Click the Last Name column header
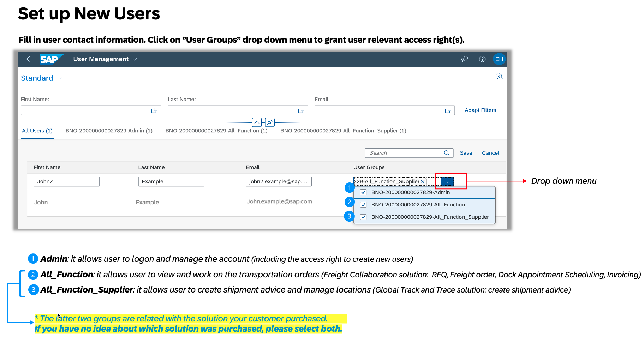This screenshot has width=644, height=337. [151, 167]
